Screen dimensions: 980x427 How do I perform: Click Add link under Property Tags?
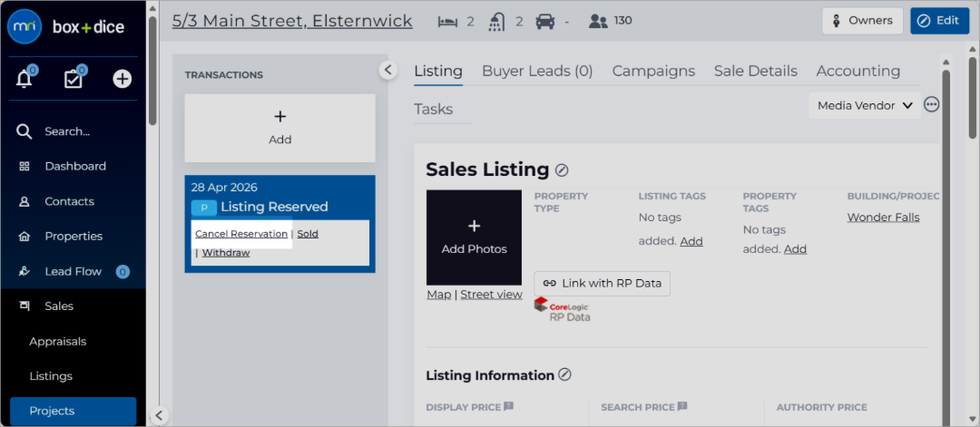coord(795,249)
